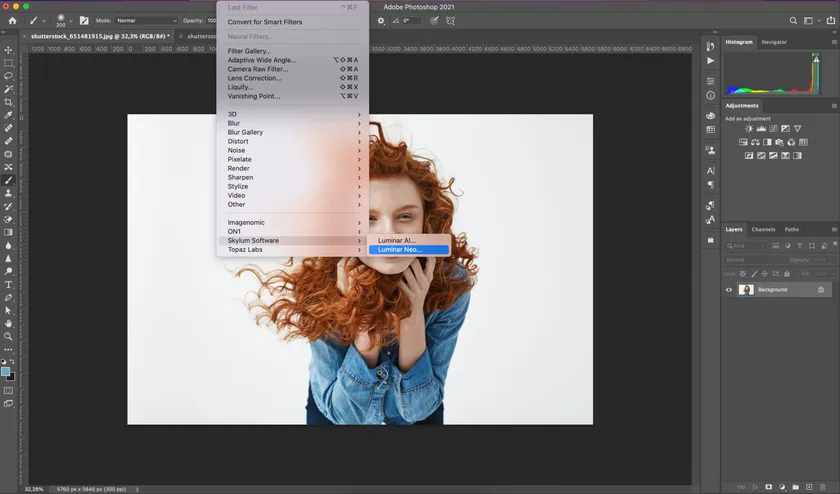Click the Home icon in options bar
Screen dimensions: 840x494
(x=12, y=20)
